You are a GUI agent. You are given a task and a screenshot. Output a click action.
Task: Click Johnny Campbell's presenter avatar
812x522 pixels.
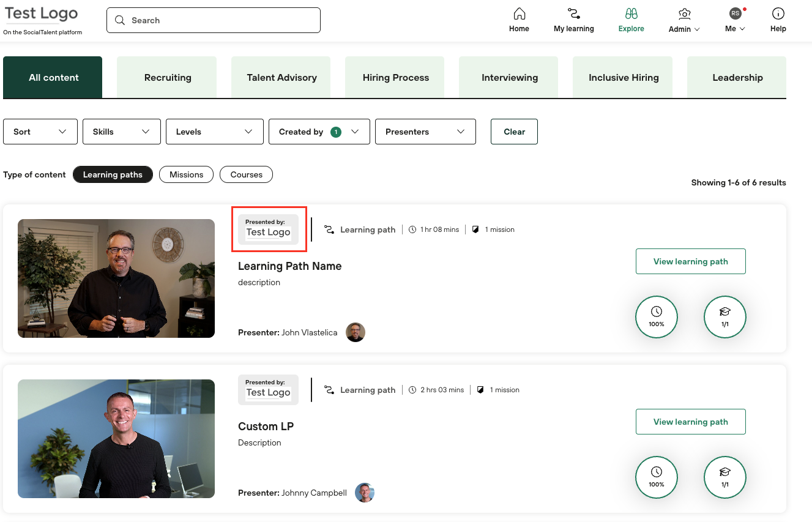click(365, 493)
